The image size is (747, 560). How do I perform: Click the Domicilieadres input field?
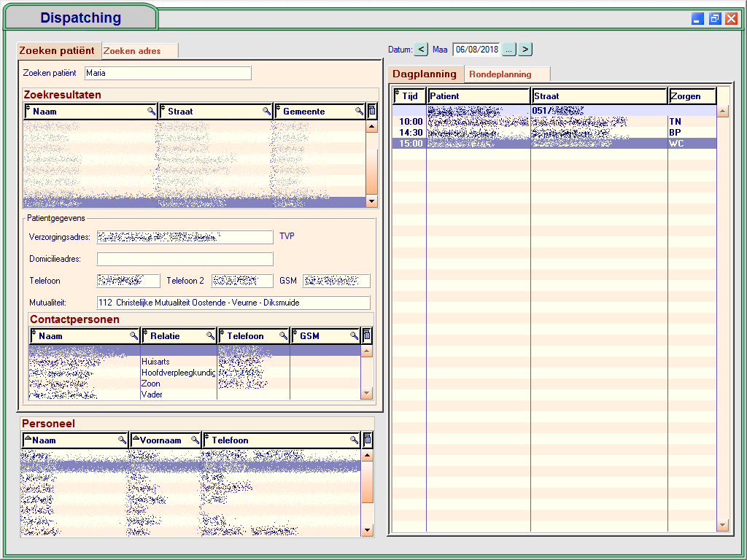(185, 259)
